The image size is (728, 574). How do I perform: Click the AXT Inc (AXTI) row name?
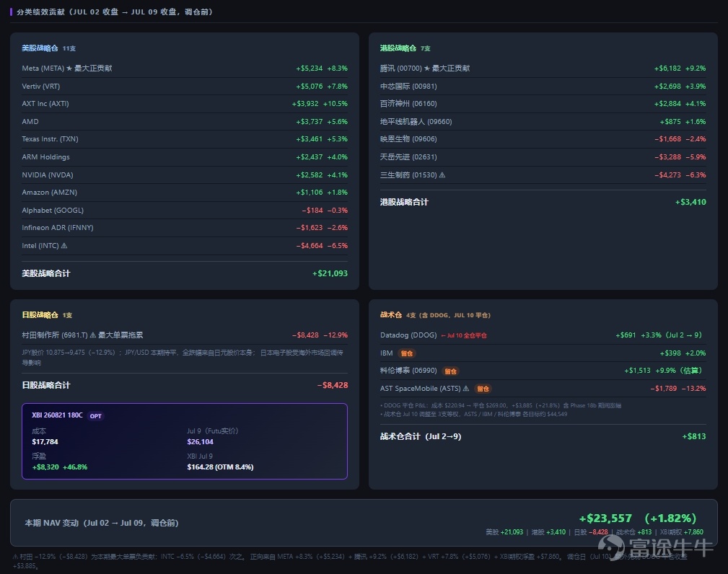tap(45, 103)
